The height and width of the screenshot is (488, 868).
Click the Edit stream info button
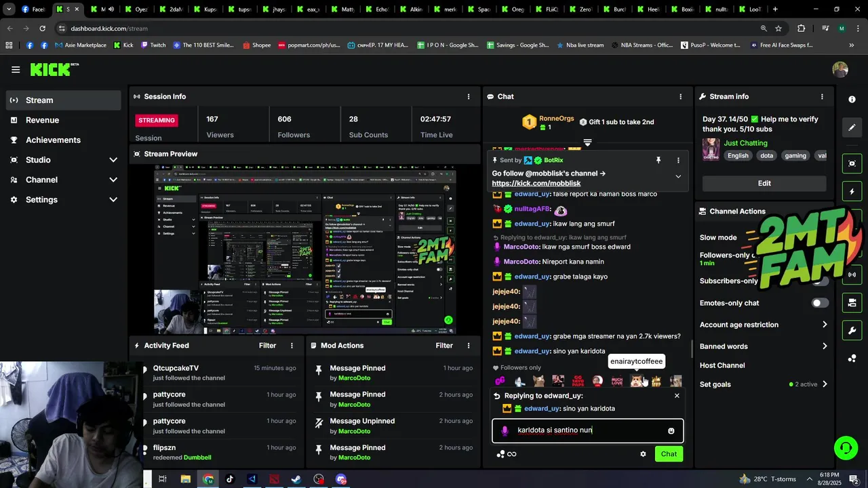764,183
